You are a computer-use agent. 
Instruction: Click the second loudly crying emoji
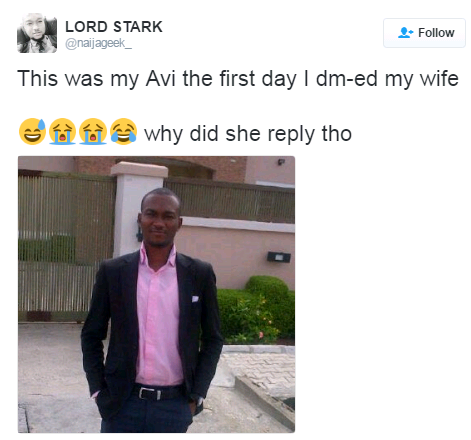click(x=93, y=131)
